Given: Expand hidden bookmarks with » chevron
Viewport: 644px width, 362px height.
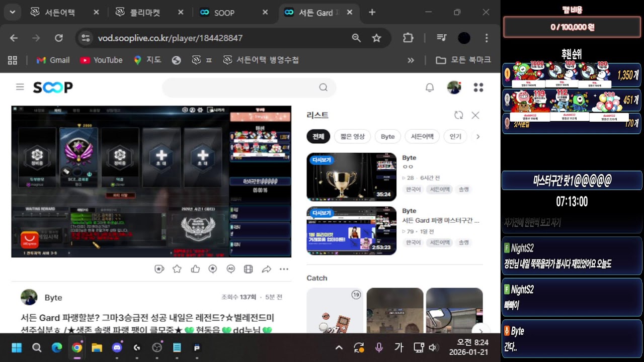Looking at the screenshot, I should click(411, 60).
